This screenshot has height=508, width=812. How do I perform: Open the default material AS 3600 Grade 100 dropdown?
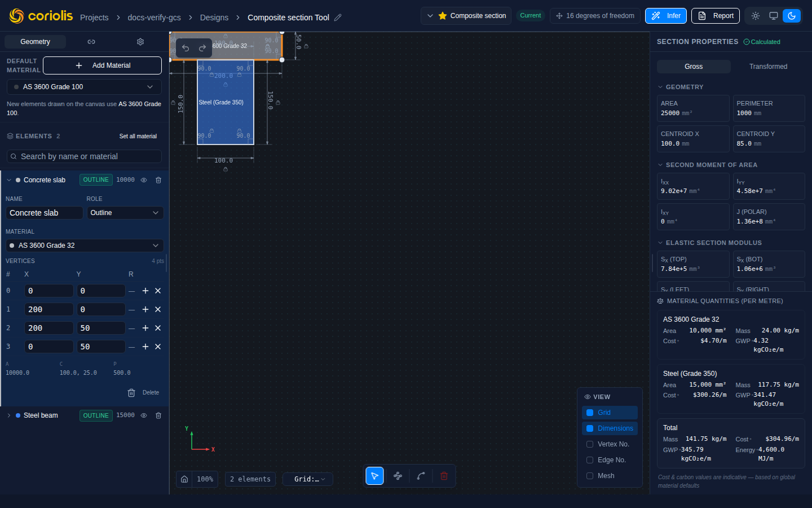tap(84, 87)
